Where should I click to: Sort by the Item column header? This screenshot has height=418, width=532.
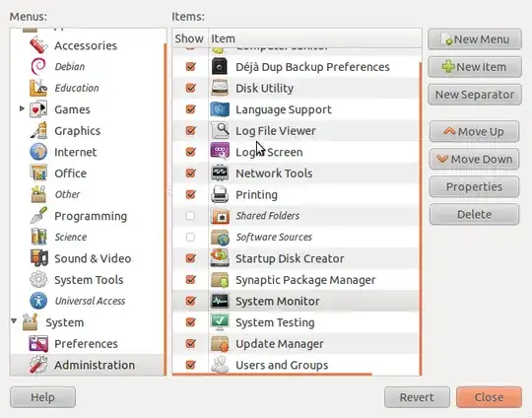[x=315, y=38]
